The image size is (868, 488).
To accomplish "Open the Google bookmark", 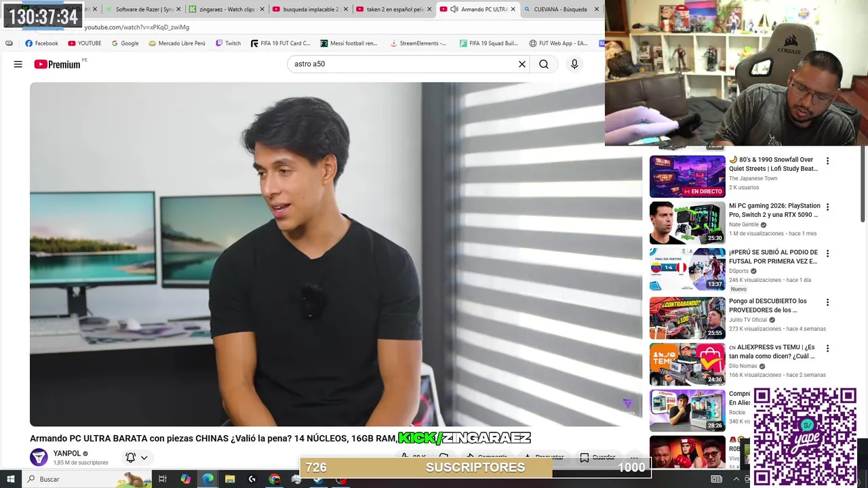I will (125, 43).
